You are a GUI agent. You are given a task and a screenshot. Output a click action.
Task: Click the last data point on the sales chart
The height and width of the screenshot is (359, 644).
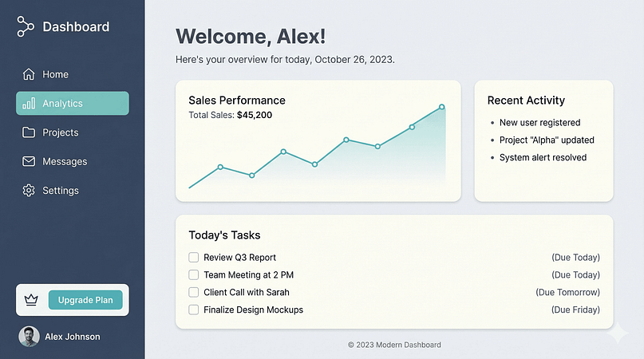441,107
